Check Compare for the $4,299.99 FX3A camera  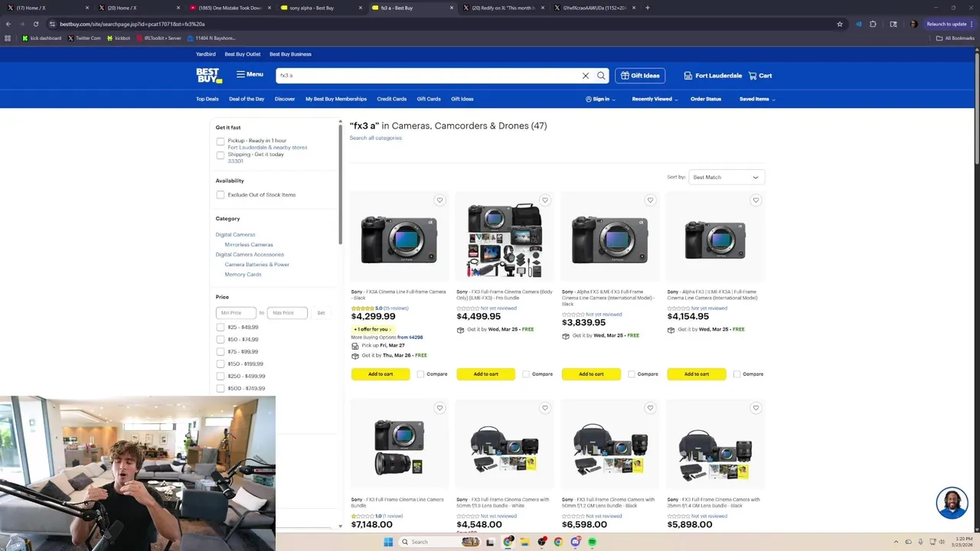click(x=420, y=374)
